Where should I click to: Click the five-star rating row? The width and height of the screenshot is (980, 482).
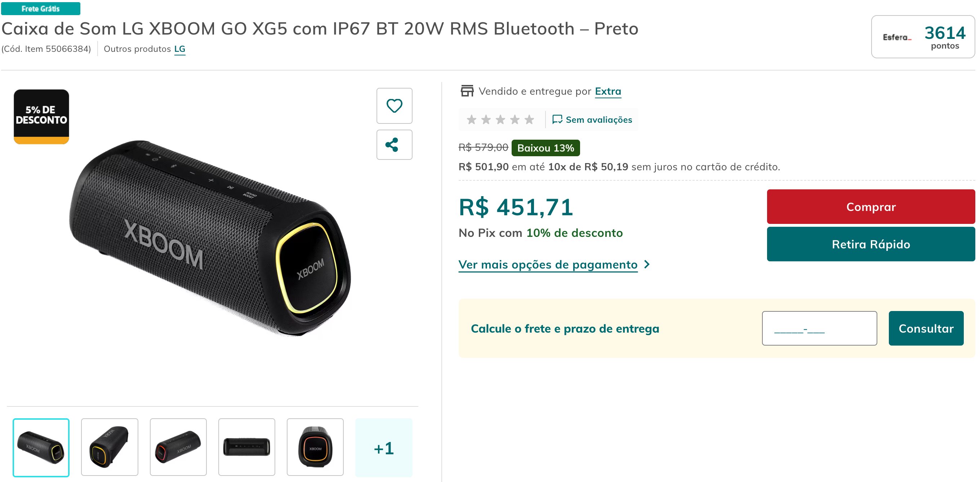pos(500,120)
